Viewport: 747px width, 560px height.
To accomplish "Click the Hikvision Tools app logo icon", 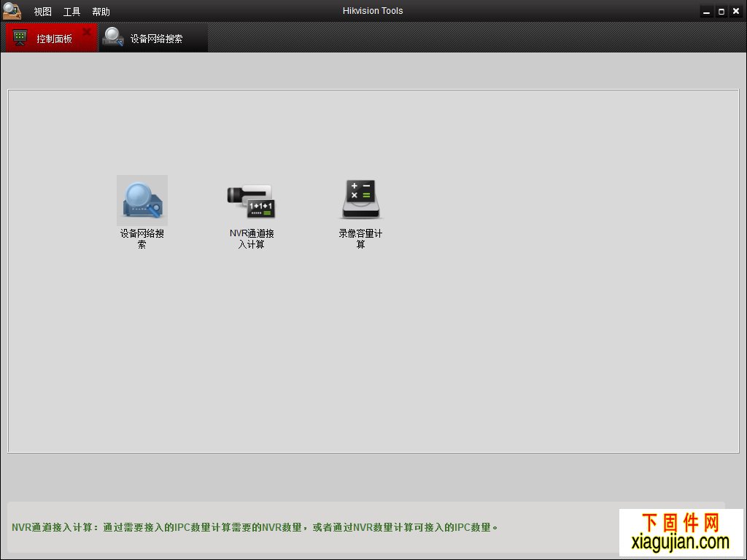I will (x=12, y=10).
